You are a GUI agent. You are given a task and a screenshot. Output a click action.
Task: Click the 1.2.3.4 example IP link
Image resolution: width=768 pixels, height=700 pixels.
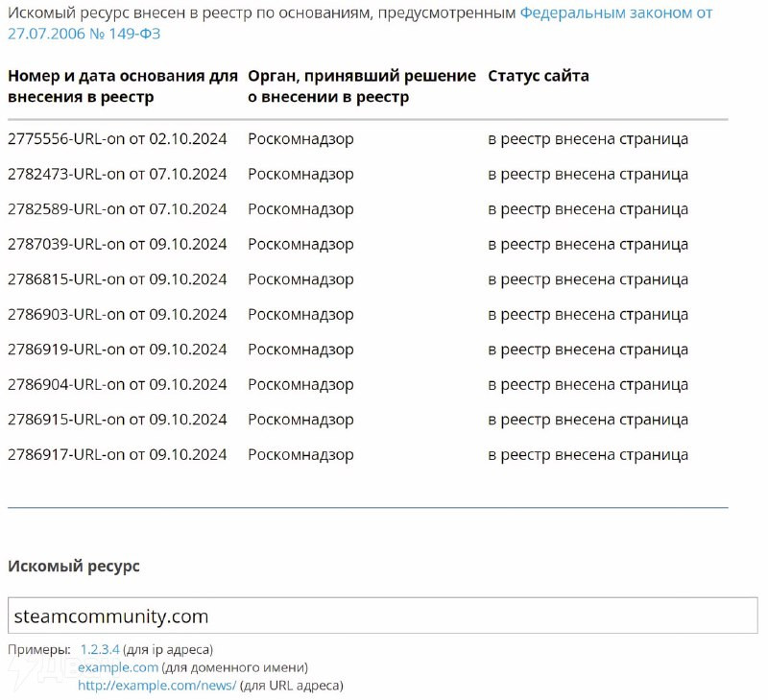(x=100, y=649)
